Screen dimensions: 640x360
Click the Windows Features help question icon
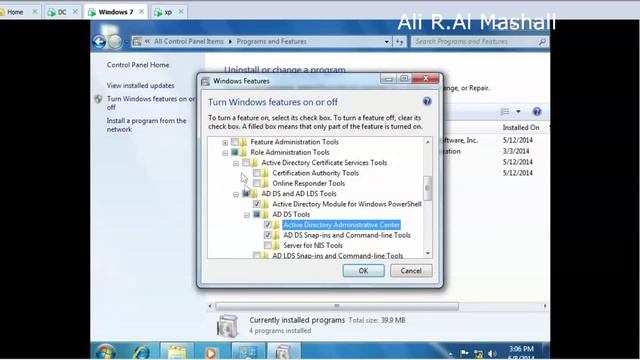pos(427,102)
